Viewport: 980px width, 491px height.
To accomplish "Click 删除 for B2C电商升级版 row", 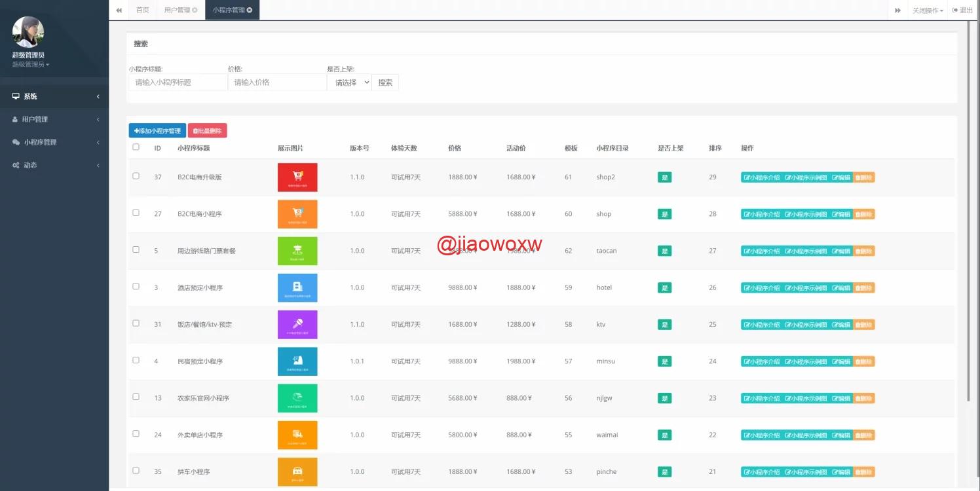I will coord(863,177).
